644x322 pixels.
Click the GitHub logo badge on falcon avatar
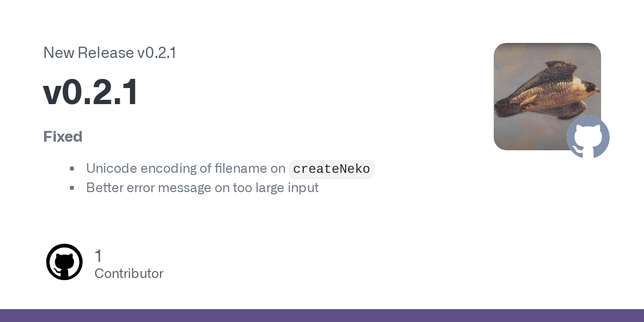coord(588,137)
